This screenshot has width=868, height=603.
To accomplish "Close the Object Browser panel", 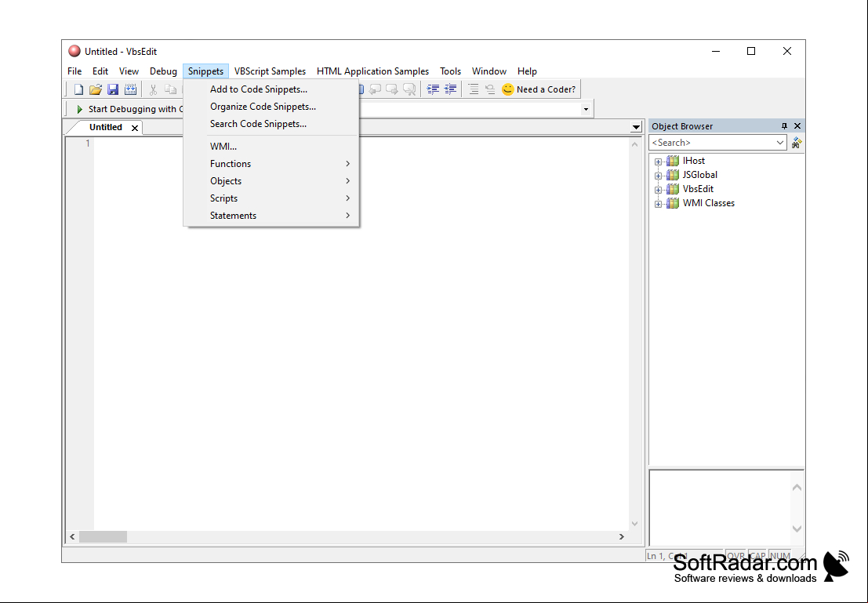I will (x=797, y=126).
